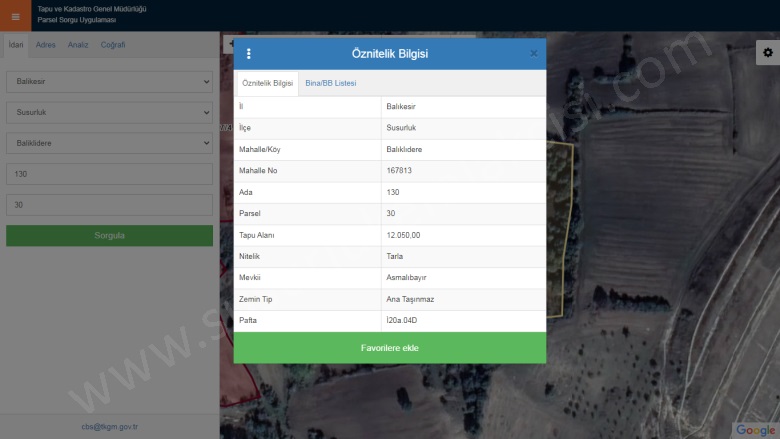Image resolution: width=780 pixels, height=439 pixels.
Task: Click the green Favorilere ekle button
Action: pos(390,348)
